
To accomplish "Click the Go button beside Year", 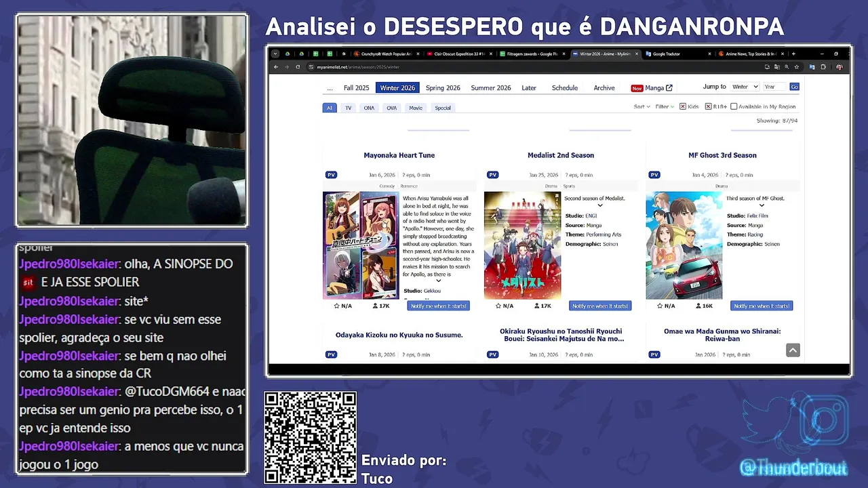I will (794, 87).
